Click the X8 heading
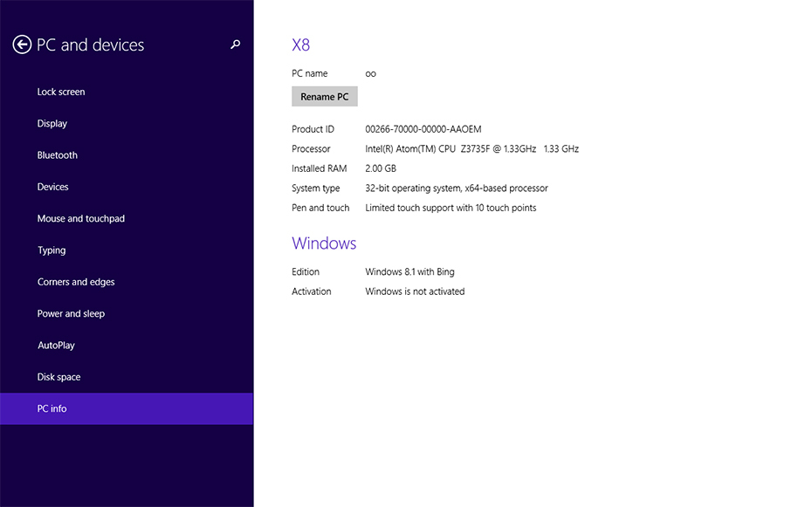 coord(301,45)
